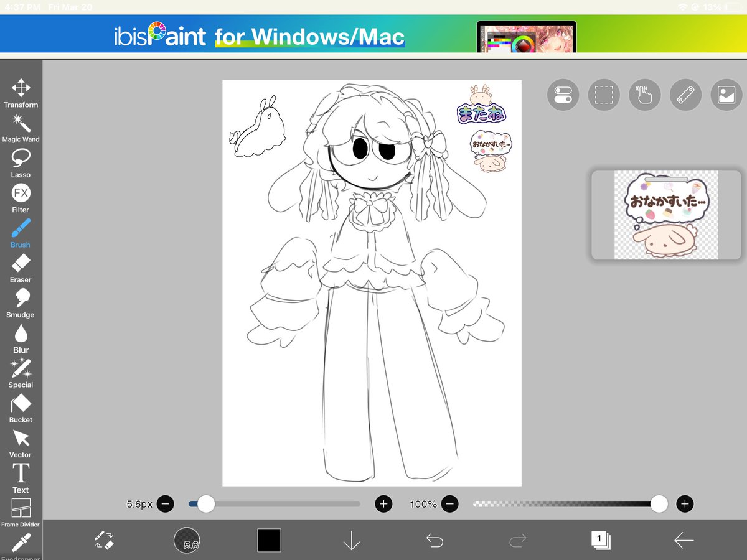Select the Eraser tool

click(21, 268)
